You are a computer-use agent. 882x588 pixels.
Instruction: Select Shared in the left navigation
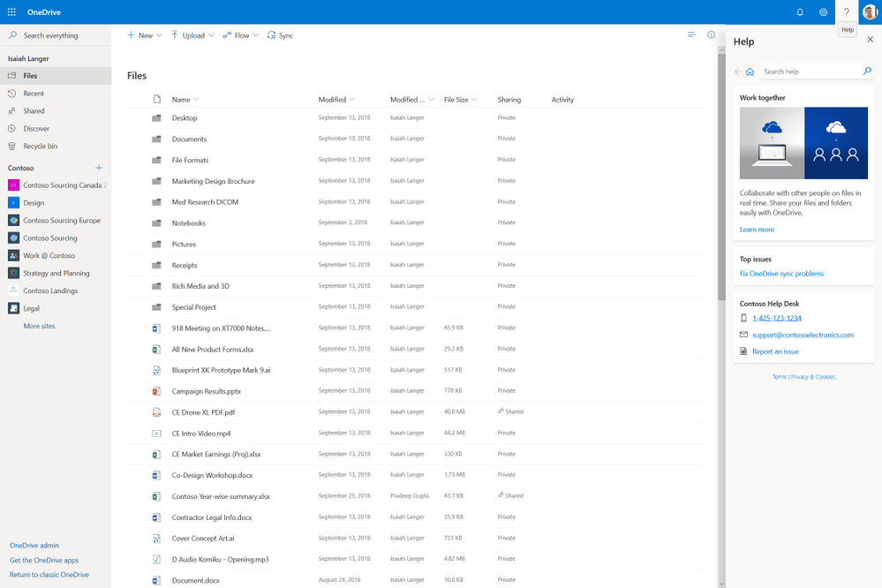(x=34, y=111)
